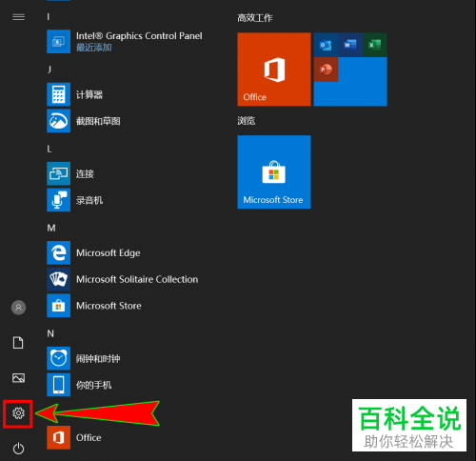Open the Word mini tile
This screenshot has width=476, height=461.
coord(350,45)
